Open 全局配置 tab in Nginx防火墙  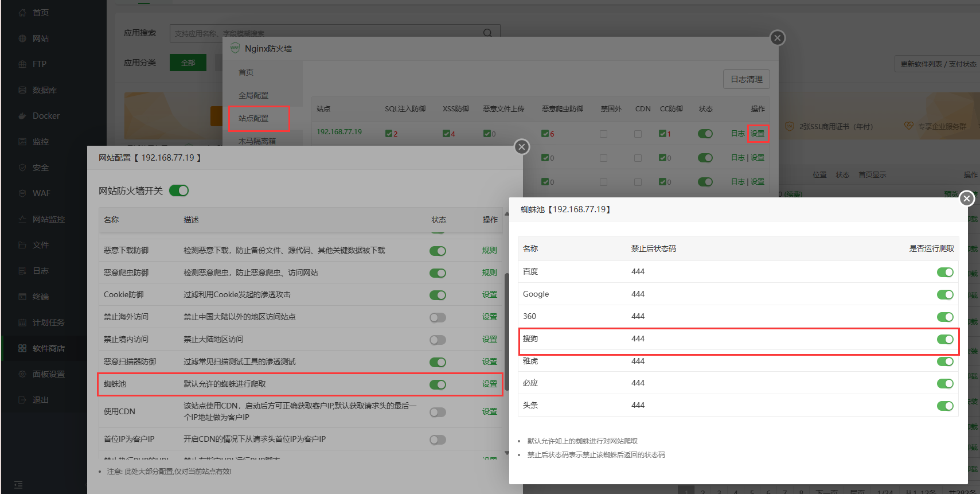(253, 95)
